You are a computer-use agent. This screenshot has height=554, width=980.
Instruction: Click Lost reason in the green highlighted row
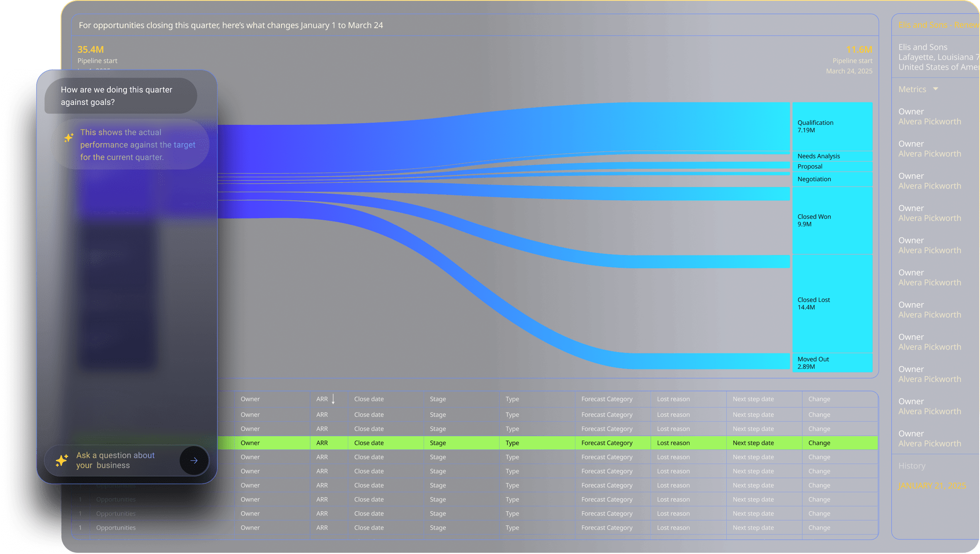click(x=673, y=443)
